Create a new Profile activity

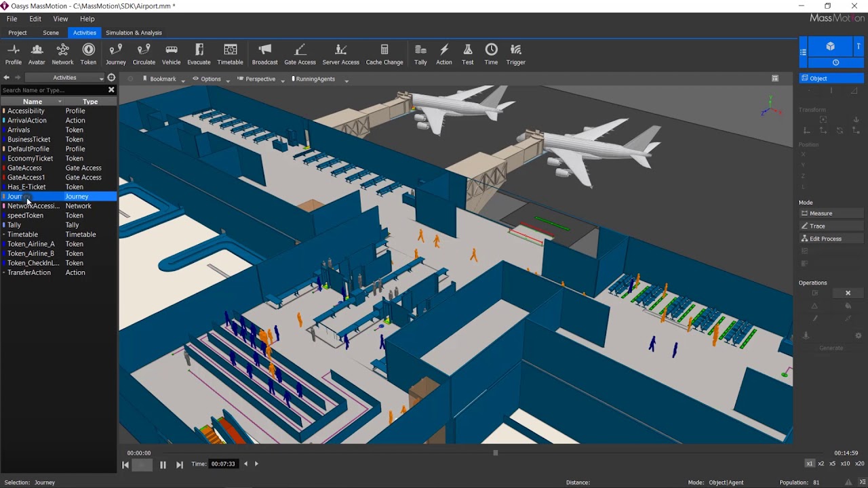(14, 54)
